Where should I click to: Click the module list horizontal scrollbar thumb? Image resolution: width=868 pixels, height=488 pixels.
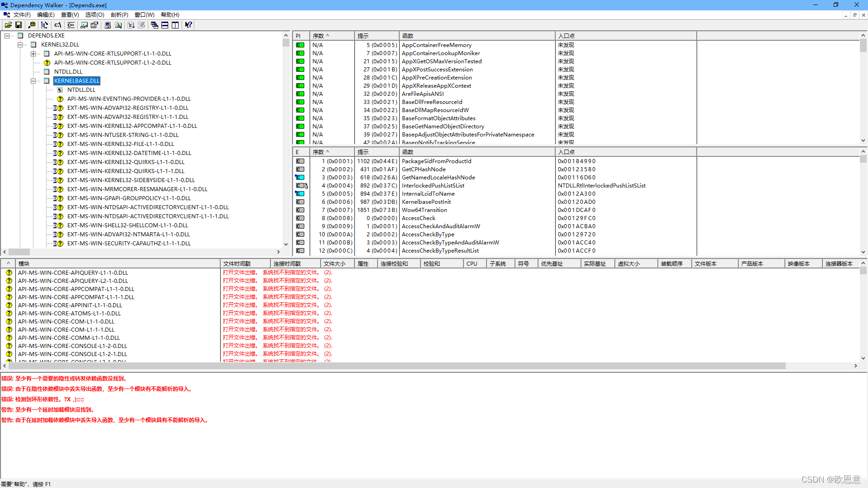(x=397, y=366)
